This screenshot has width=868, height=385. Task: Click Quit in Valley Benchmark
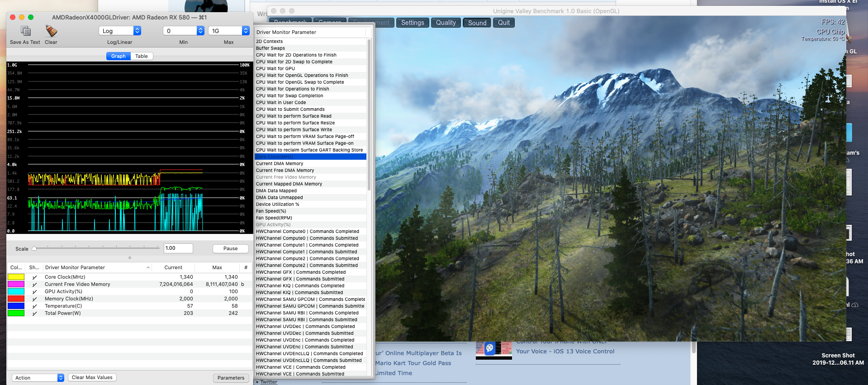click(x=504, y=23)
